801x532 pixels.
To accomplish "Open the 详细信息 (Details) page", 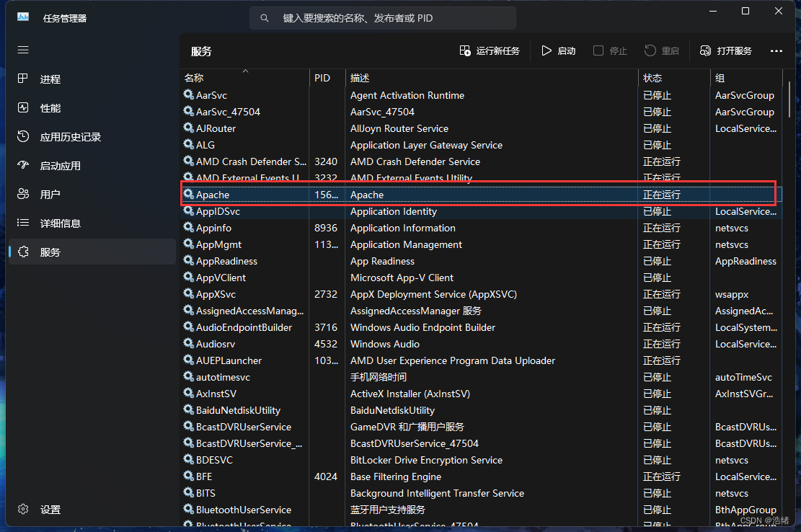I will point(60,223).
